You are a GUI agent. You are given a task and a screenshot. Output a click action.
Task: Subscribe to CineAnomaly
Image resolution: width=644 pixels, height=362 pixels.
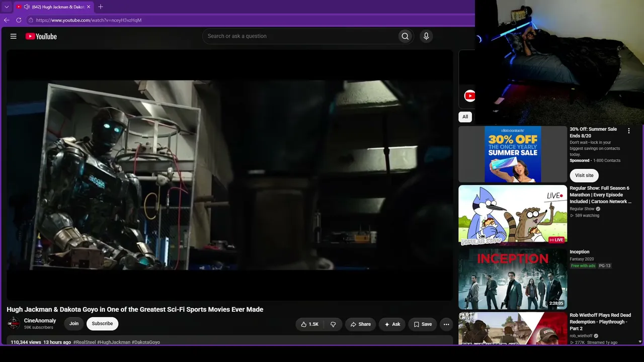coord(102,324)
